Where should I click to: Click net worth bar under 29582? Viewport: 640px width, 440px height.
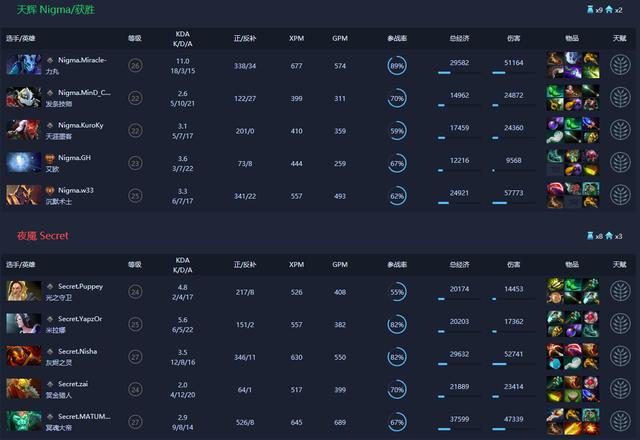459,73
